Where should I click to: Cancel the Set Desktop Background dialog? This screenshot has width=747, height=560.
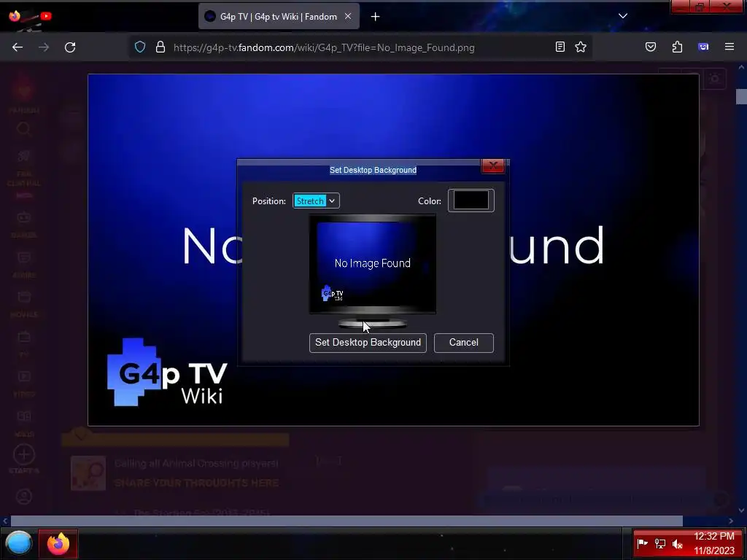point(463,343)
